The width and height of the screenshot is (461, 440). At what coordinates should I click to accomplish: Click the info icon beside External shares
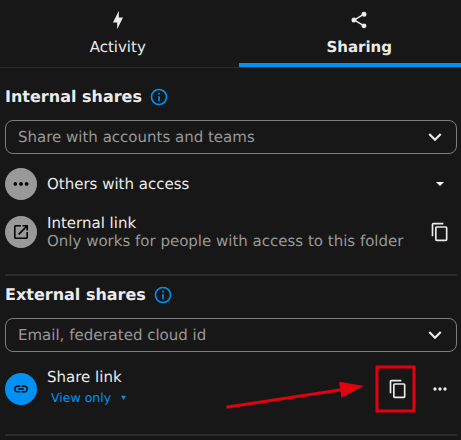tap(163, 295)
